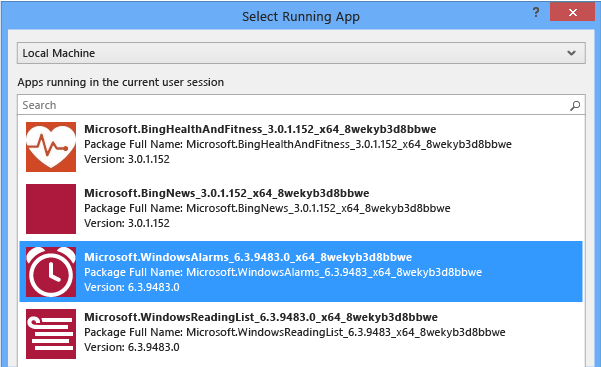Click the Windows Alarms clock icon
Image resolution: width=601 pixels, height=367 pixels.
point(51,272)
